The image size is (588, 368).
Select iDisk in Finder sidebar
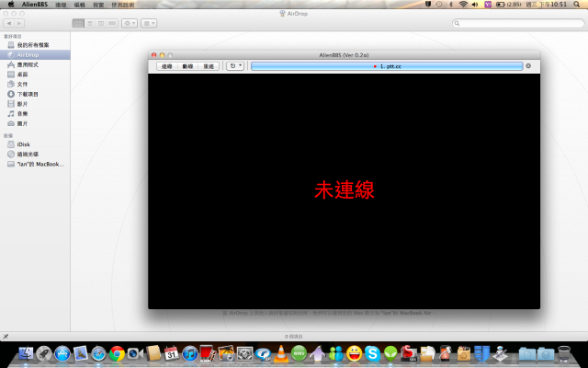click(35, 144)
